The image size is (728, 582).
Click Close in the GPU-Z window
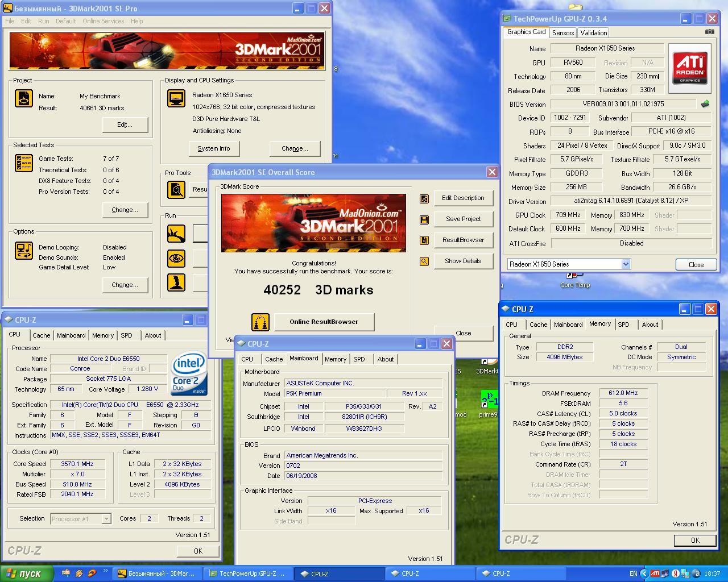tap(696, 264)
